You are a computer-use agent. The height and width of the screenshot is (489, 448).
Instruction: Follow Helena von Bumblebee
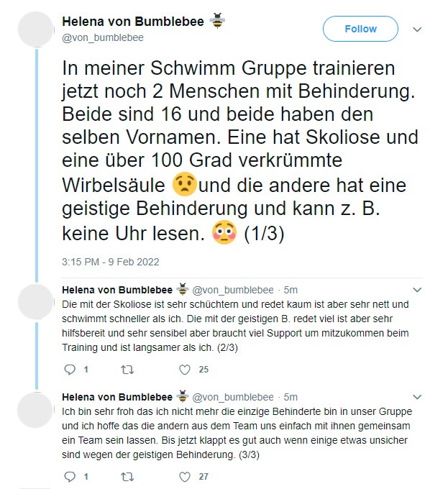pyautogui.click(x=360, y=29)
